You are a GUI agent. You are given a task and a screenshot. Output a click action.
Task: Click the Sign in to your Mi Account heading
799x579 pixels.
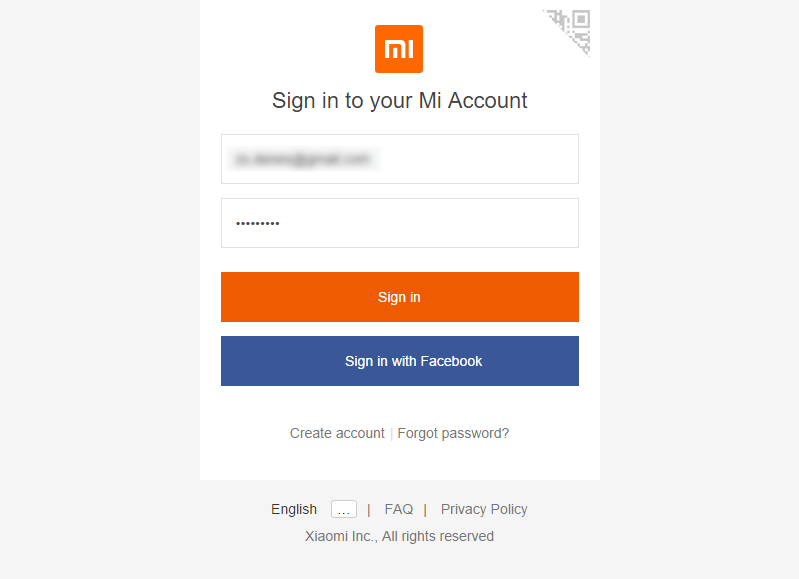(x=399, y=101)
